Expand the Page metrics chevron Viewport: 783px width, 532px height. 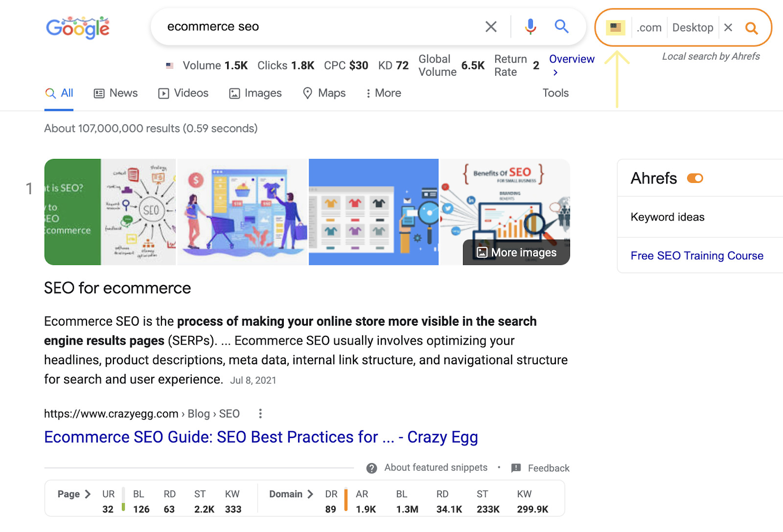coord(88,494)
